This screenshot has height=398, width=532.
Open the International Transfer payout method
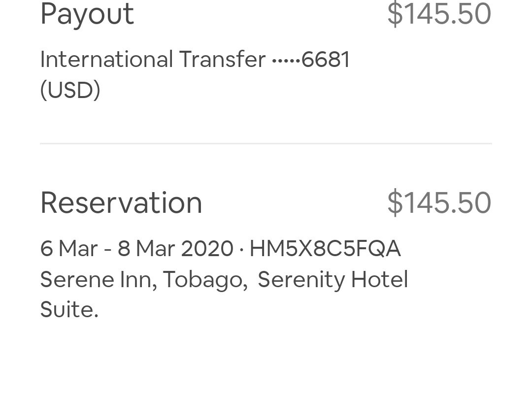click(195, 74)
